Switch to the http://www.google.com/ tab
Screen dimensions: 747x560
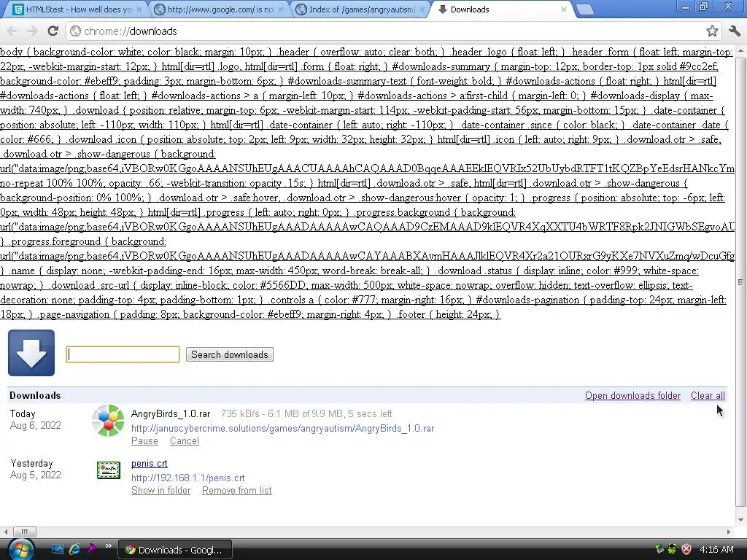(218, 9)
